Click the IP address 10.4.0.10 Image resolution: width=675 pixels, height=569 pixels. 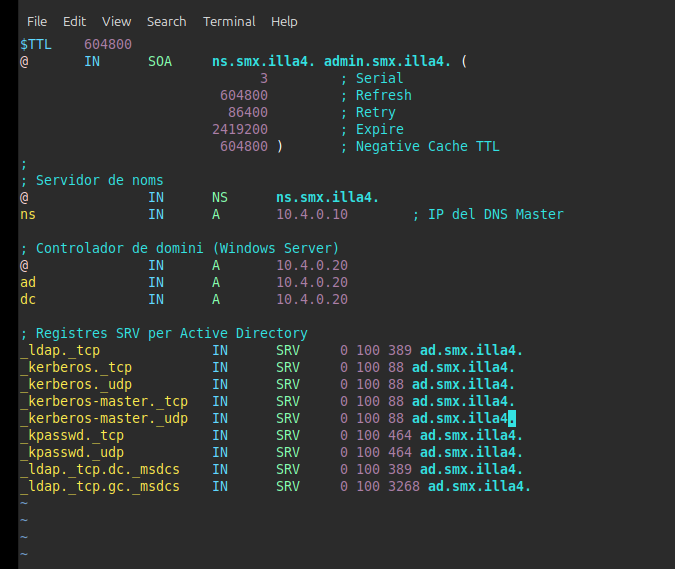pyautogui.click(x=312, y=215)
